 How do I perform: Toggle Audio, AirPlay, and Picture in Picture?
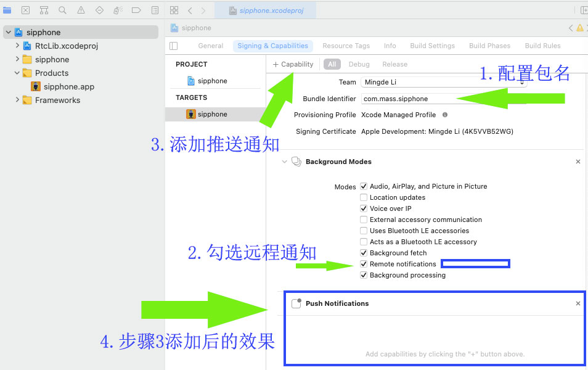364,186
